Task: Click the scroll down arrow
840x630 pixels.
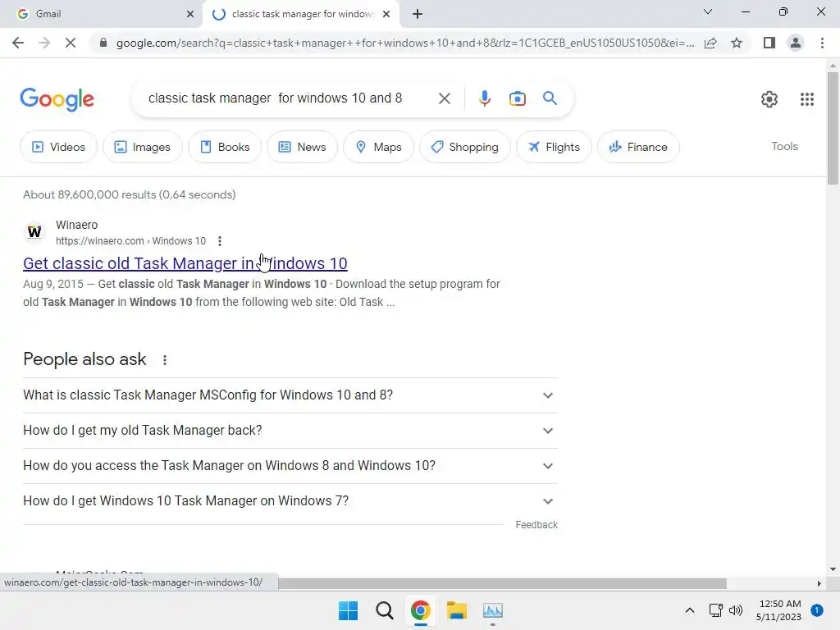Action: pos(833,569)
